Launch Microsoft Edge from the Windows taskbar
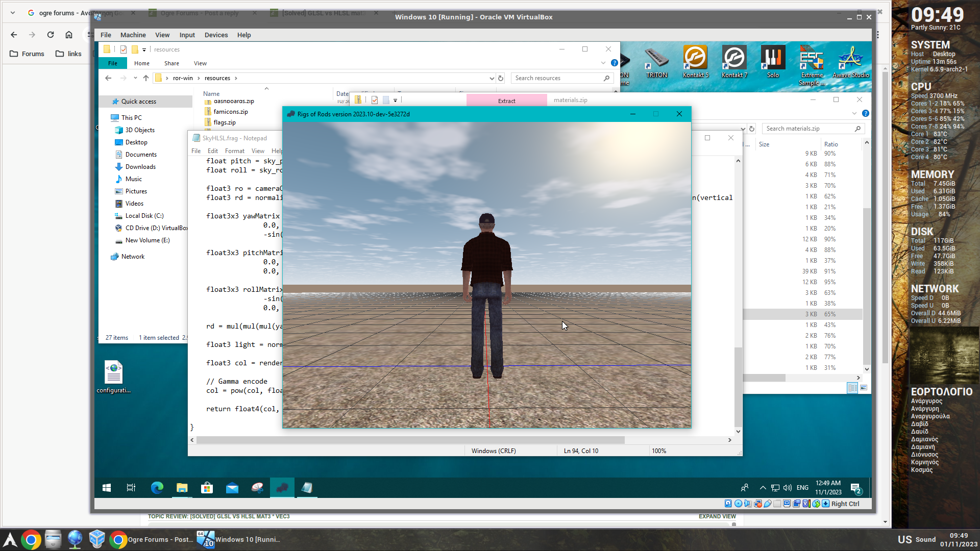 [157, 488]
